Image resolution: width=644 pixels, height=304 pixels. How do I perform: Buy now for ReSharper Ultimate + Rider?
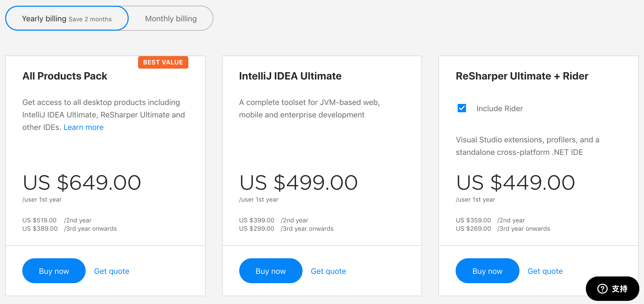click(487, 271)
